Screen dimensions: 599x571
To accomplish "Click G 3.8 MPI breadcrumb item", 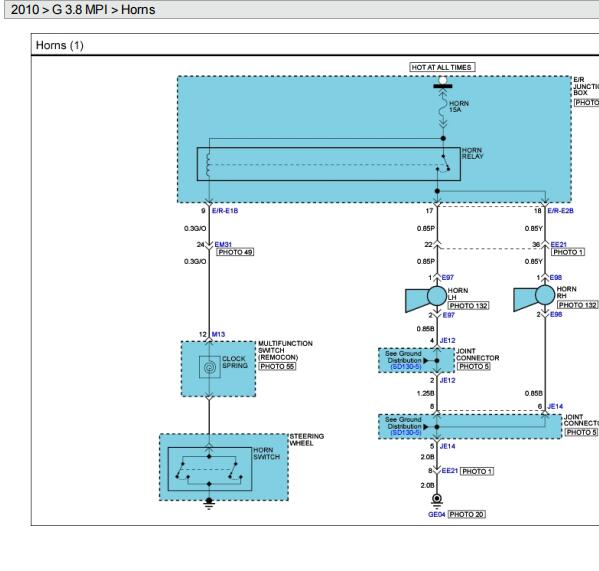I will pyautogui.click(x=79, y=10).
